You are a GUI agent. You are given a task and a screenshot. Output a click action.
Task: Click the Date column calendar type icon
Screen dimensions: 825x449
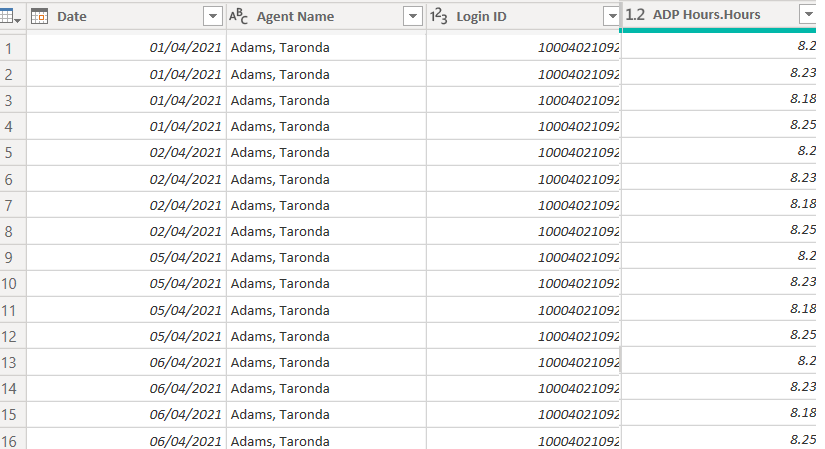click(39, 17)
